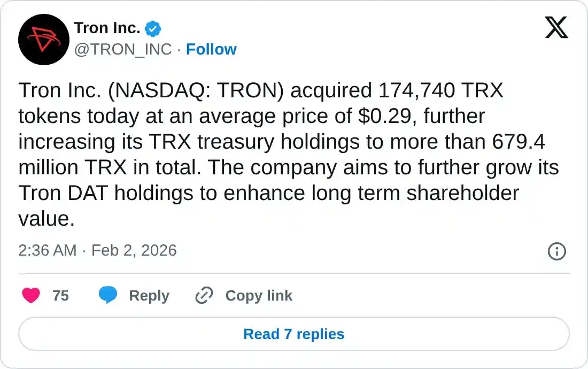The image size is (588, 369).
Task: Click the verified checkmark badge next to Tron Inc.
Action: [152, 28]
